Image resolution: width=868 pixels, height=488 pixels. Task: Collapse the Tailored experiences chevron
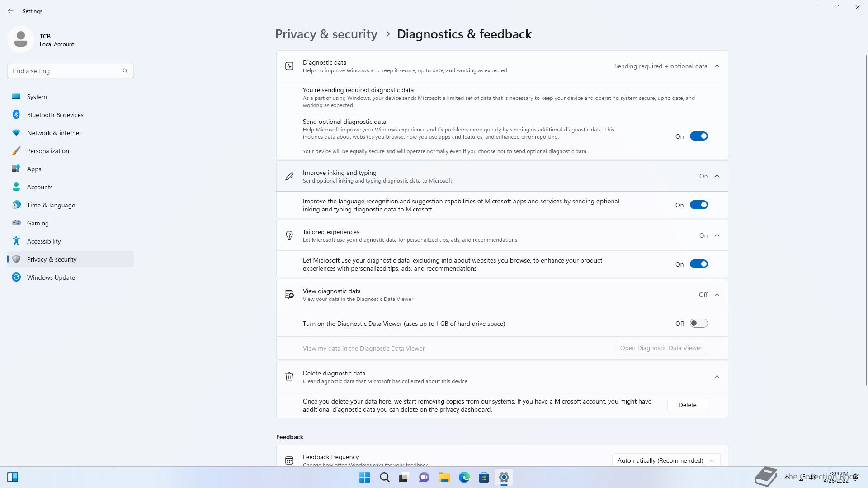coord(717,236)
